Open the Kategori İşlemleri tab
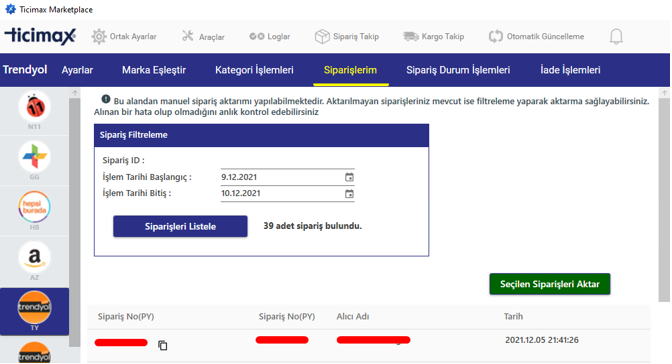The image size is (672, 364). click(254, 70)
